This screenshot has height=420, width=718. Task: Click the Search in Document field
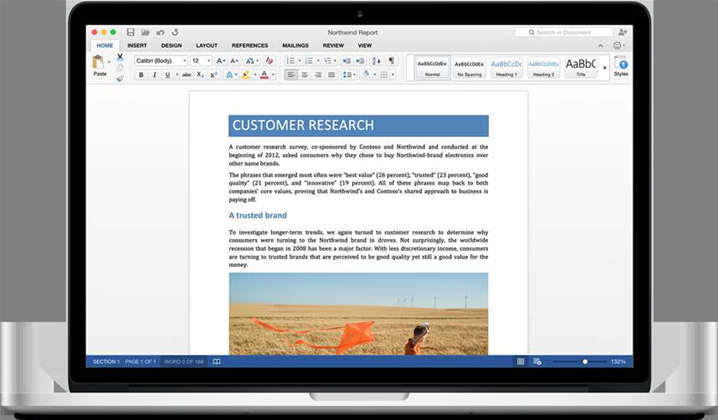[563, 32]
